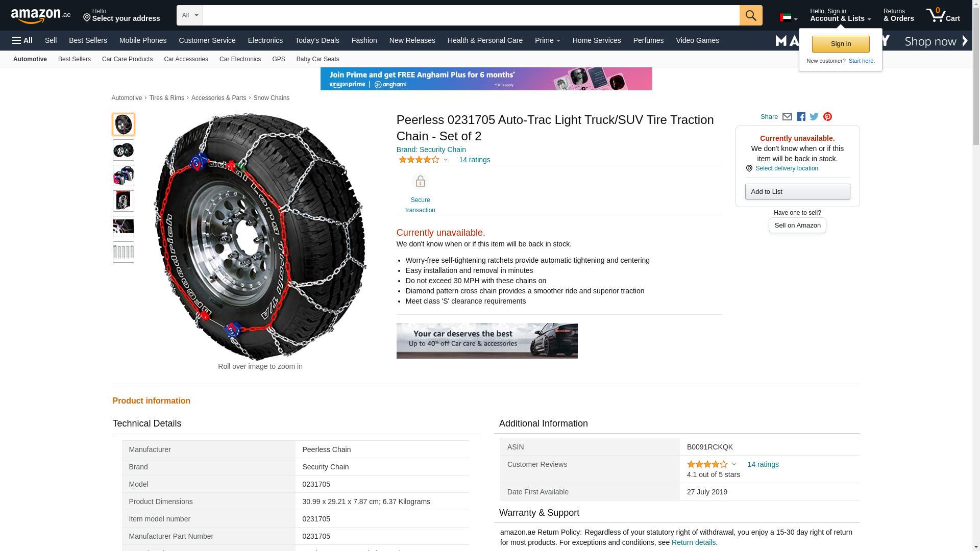The image size is (980, 551).
Task: Open the All hamburger menu
Action: click(x=22, y=40)
